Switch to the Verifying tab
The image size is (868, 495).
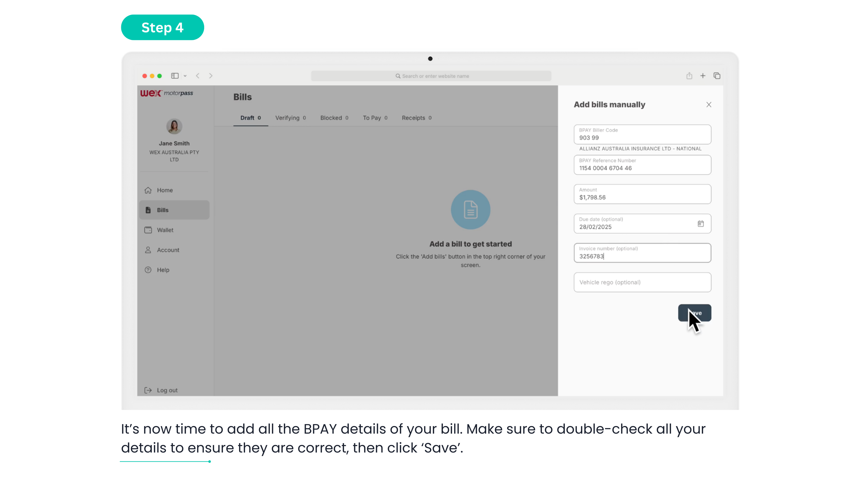pos(290,118)
